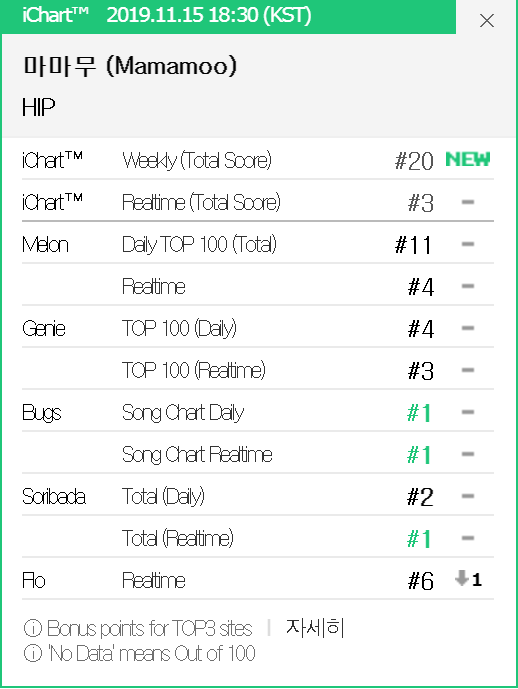518x689 pixels.
Task: Select iChart Weekly (Total Score) row
Action: pos(258,160)
